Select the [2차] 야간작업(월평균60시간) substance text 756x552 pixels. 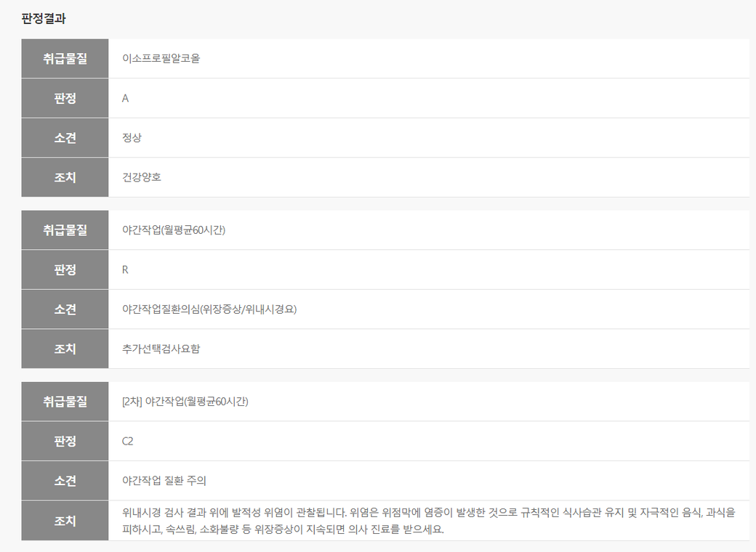[x=185, y=402]
